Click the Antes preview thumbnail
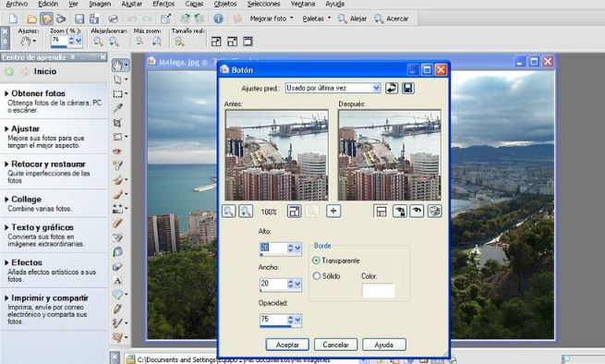The width and height of the screenshot is (605, 364). click(277, 155)
